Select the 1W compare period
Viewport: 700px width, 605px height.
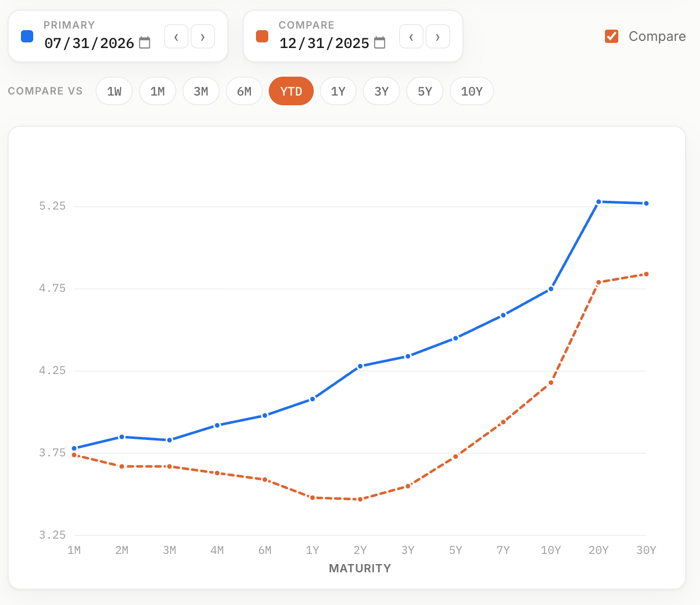click(x=114, y=91)
